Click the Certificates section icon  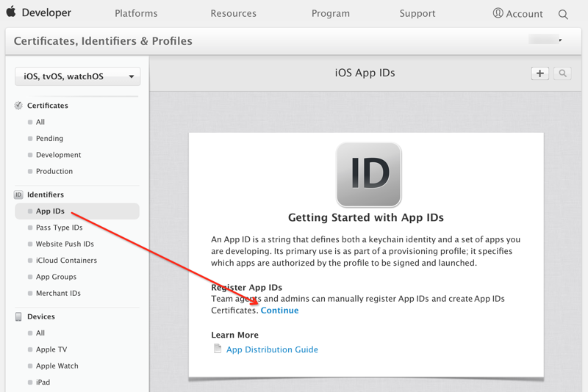18,106
